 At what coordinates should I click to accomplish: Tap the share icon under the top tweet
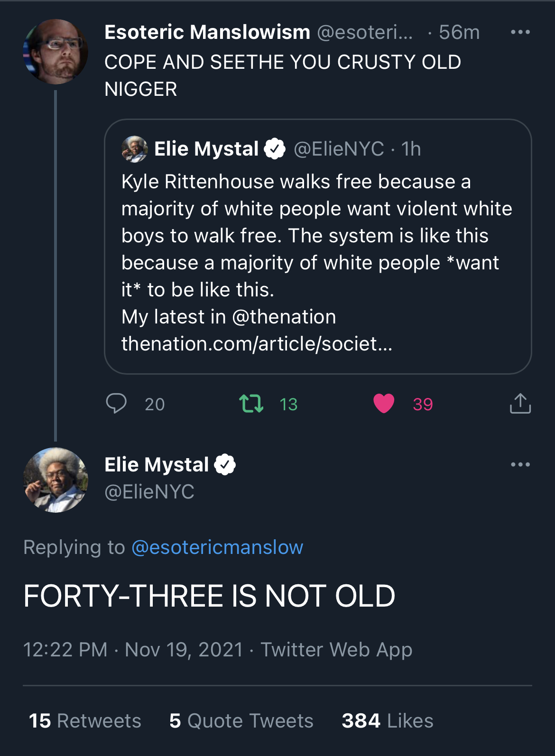520,404
